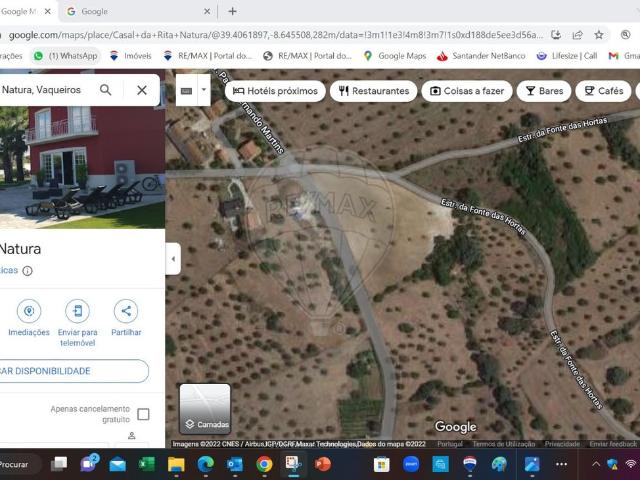Click the install app icon in address bar
Viewport: 640px width, 480px height.
point(556,35)
